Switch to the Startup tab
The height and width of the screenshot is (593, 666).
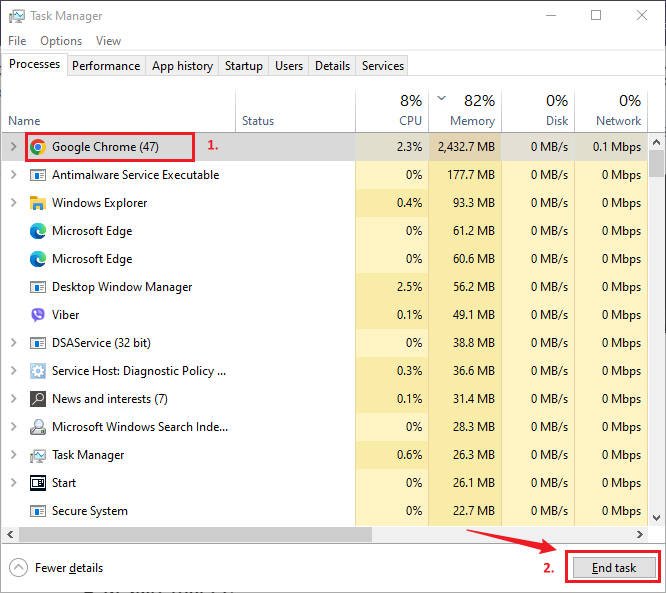click(243, 66)
